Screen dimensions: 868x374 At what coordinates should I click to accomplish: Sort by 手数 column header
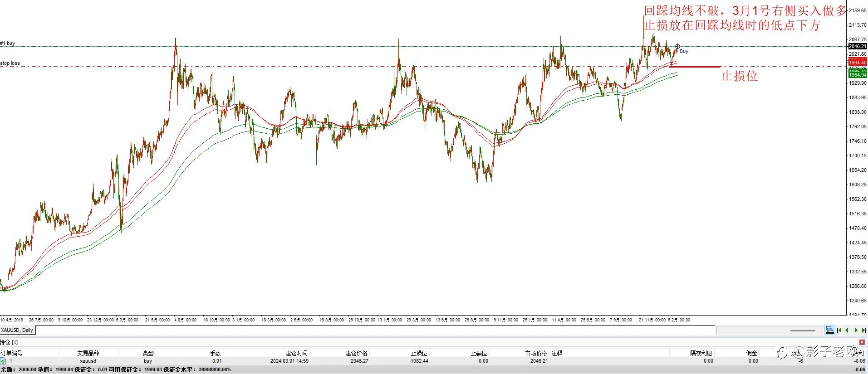coord(215,353)
